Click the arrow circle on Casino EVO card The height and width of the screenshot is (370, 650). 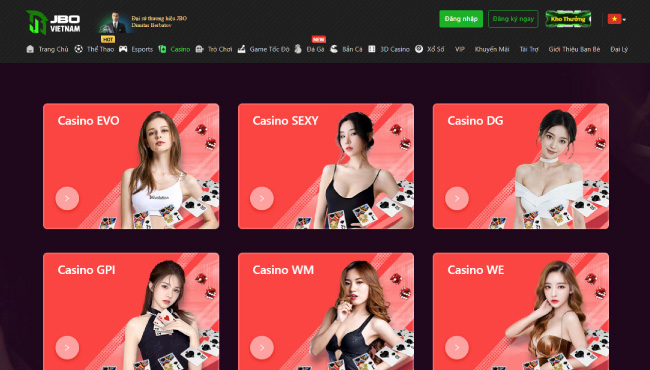click(x=67, y=198)
